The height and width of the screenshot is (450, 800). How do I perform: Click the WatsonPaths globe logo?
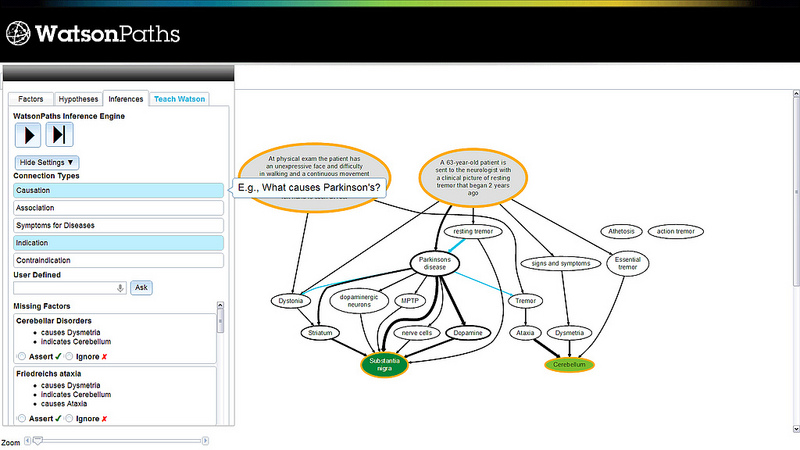coord(18,34)
